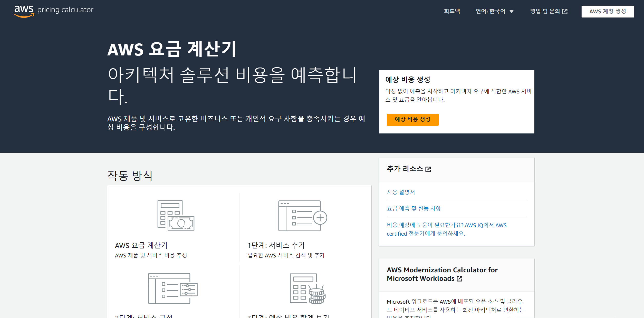Open the 추가 리소스 heading link
Image resolution: width=644 pixels, height=318 pixels.
(x=409, y=169)
